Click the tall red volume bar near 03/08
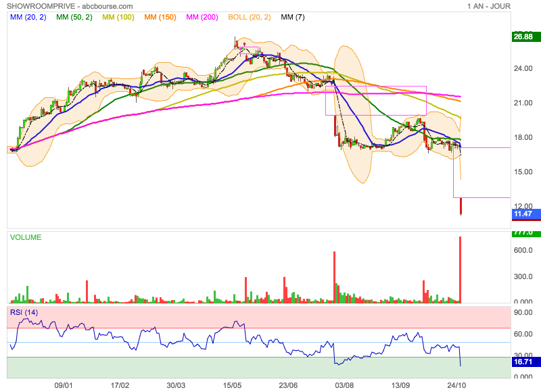The image size is (541, 392). click(334, 277)
